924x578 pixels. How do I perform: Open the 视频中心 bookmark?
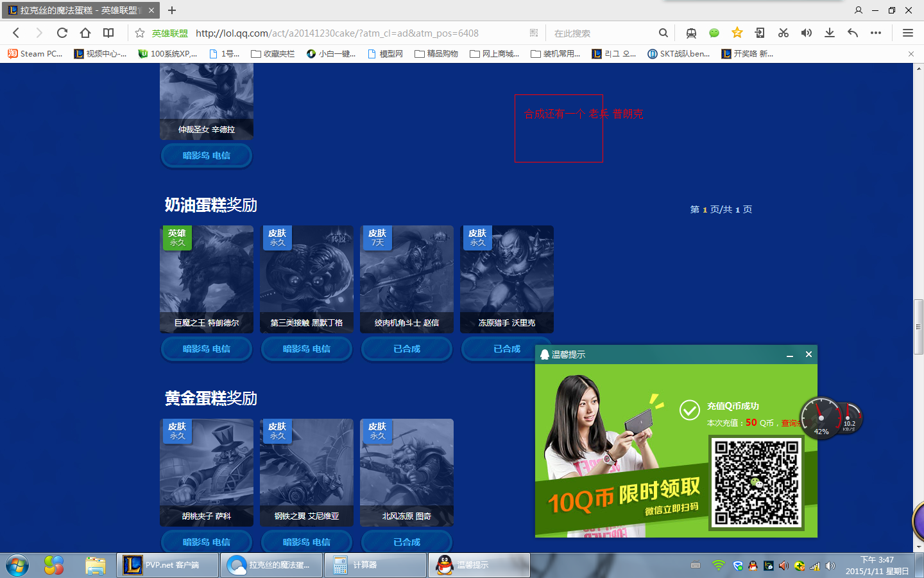[x=101, y=54]
